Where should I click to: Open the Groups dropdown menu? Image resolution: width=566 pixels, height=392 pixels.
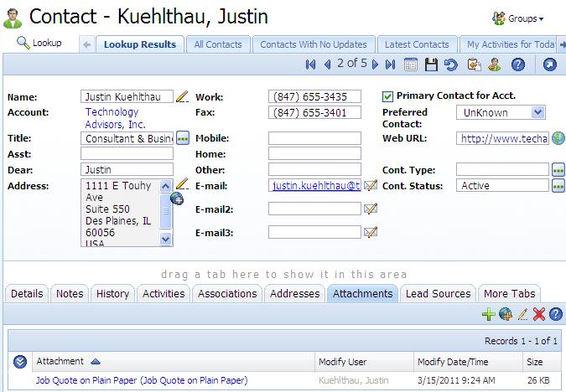tap(518, 18)
